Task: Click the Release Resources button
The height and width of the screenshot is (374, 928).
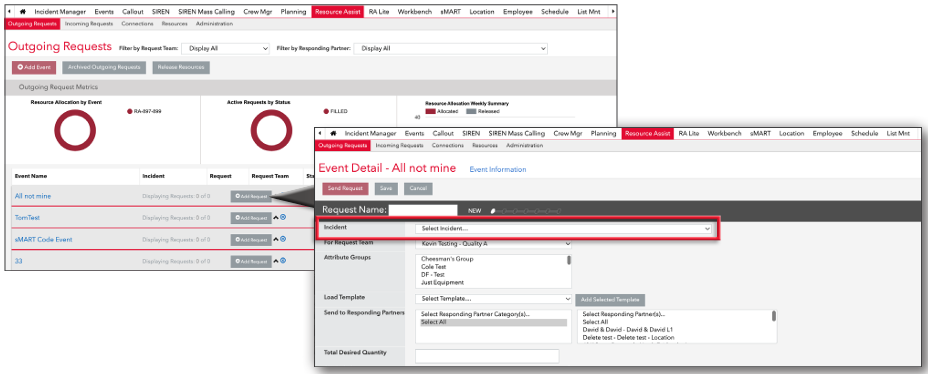Action: pyautogui.click(x=181, y=67)
